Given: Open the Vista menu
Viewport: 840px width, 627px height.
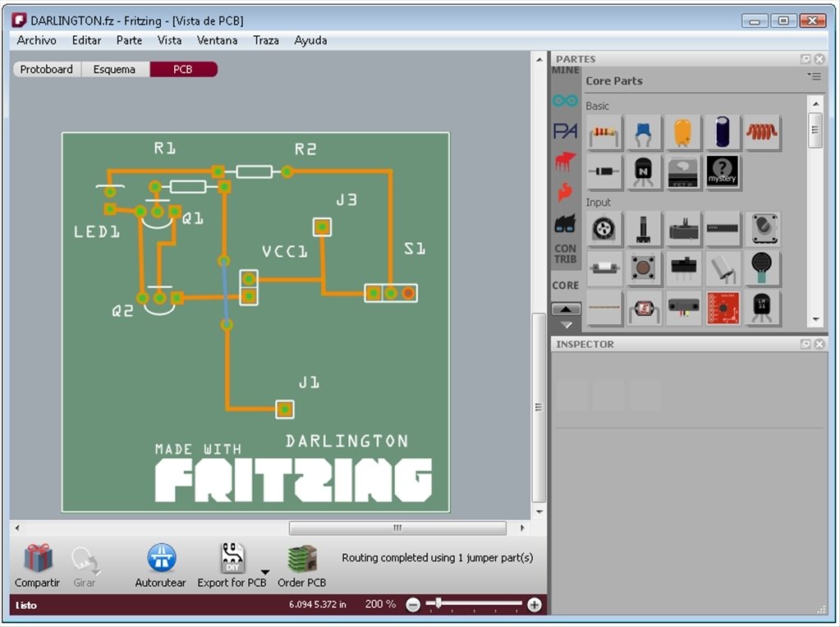Looking at the screenshot, I should click(x=169, y=40).
